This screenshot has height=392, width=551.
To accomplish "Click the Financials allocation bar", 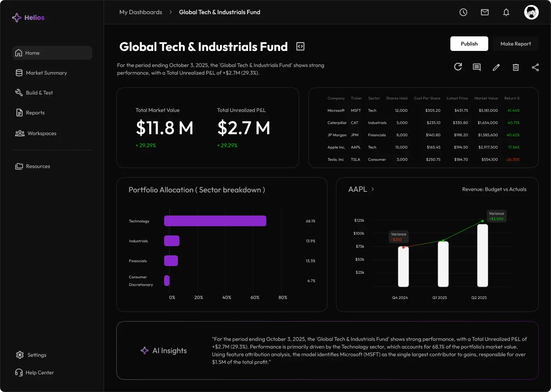I will (x=171, y=261).
